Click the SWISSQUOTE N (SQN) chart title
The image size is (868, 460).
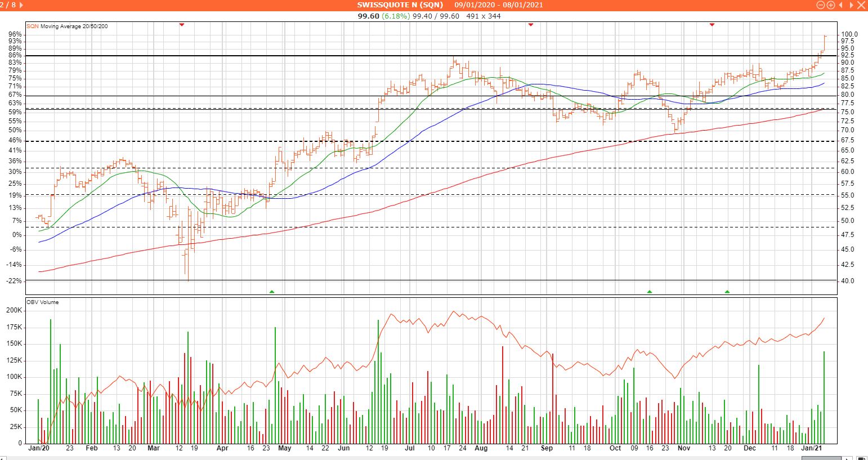coord(400,5)
